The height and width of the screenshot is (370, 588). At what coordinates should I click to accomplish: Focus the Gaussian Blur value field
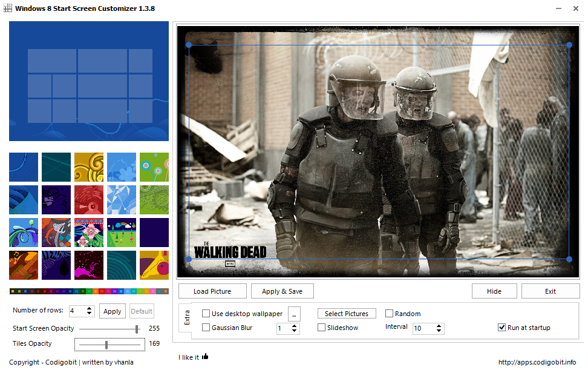point(283,328)
